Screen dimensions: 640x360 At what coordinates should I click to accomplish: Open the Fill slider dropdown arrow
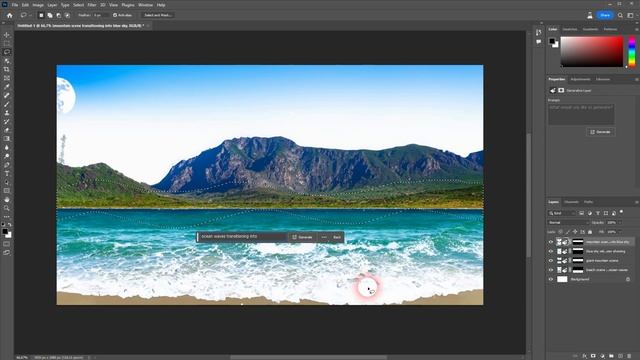click(620, 232)
